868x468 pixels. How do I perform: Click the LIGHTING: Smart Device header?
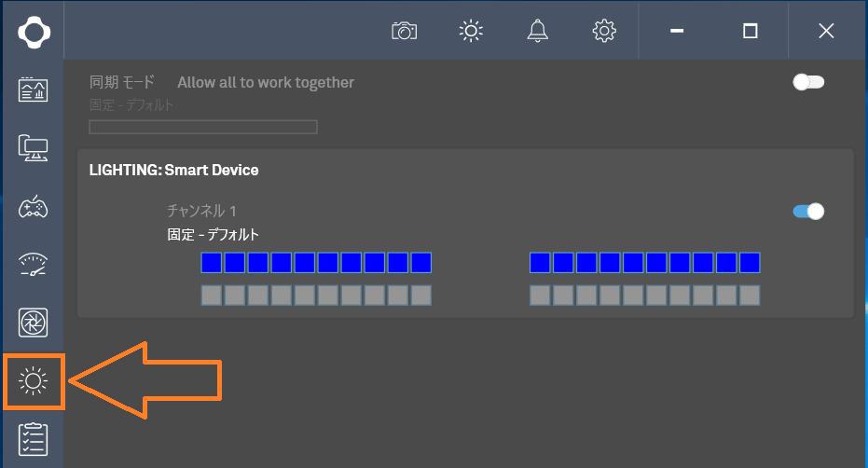[173, 170]
